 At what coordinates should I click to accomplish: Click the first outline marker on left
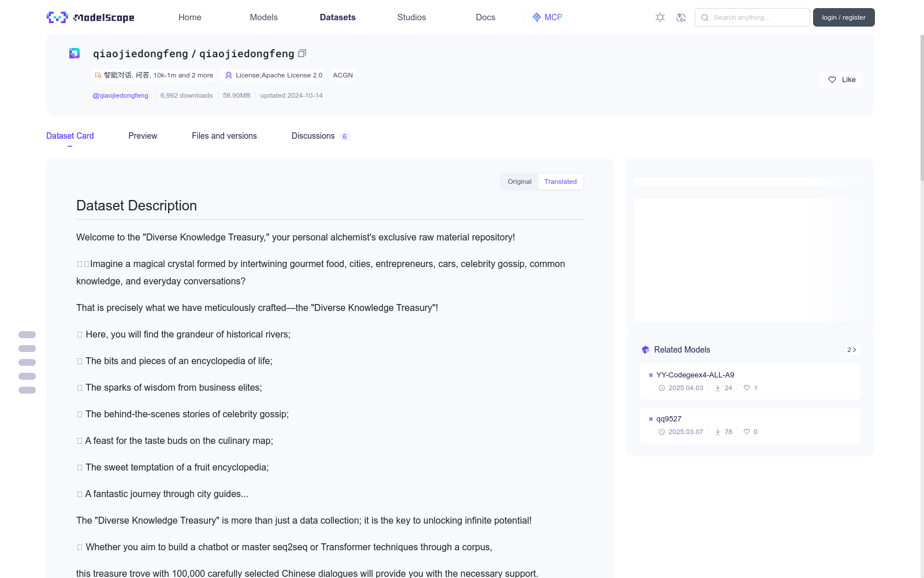pos(27,335)
